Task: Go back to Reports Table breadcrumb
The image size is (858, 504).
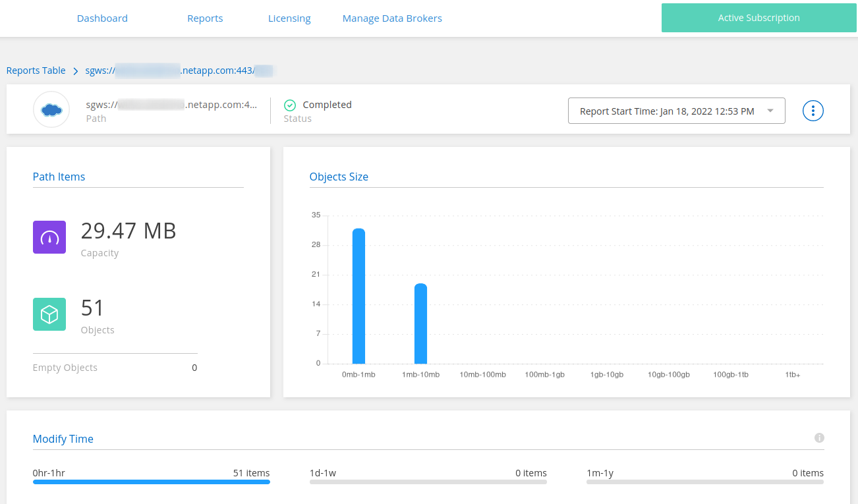Action: click(36, 70)
